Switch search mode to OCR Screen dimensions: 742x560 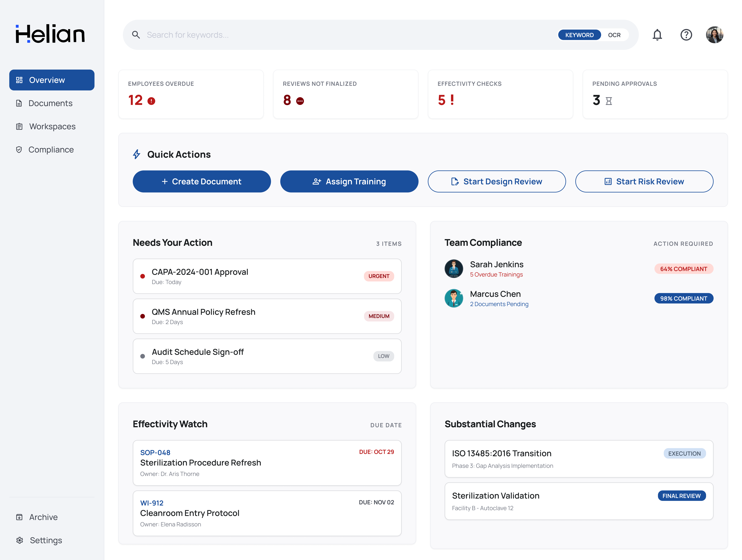point(614,35)
